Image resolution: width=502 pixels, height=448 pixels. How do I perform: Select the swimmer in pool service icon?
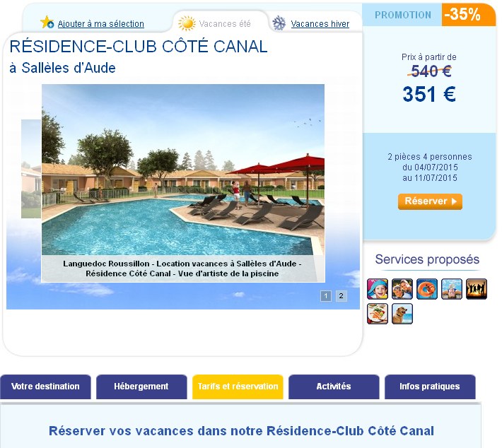point(451,288)
